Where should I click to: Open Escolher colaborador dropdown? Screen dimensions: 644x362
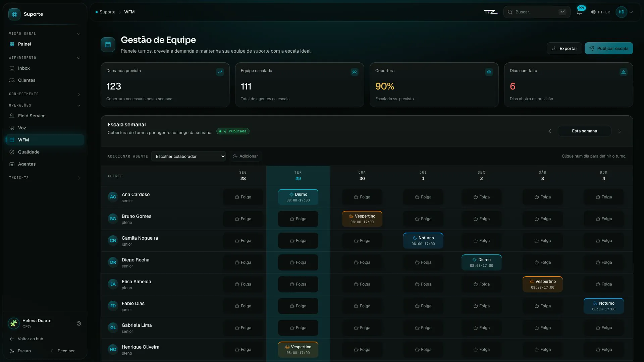tap(189, 156)
